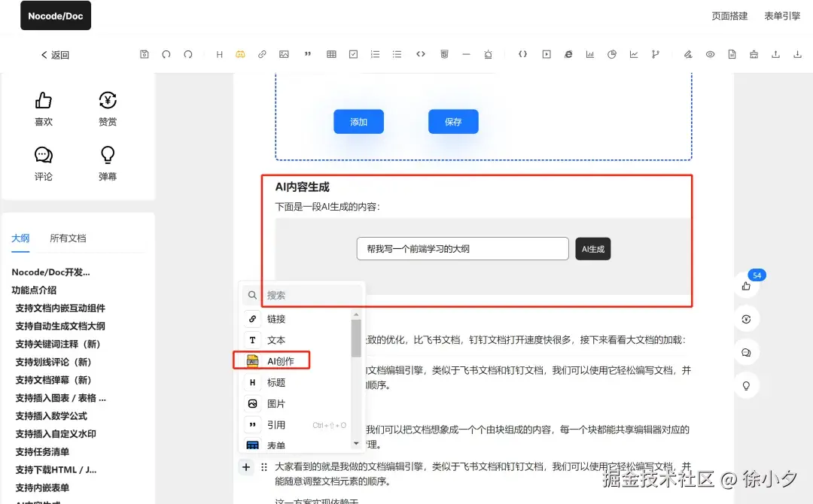Insert a pie chart from the toolbar
The width and height of the screenshot is (813, 504).
(x=612, y=54)
